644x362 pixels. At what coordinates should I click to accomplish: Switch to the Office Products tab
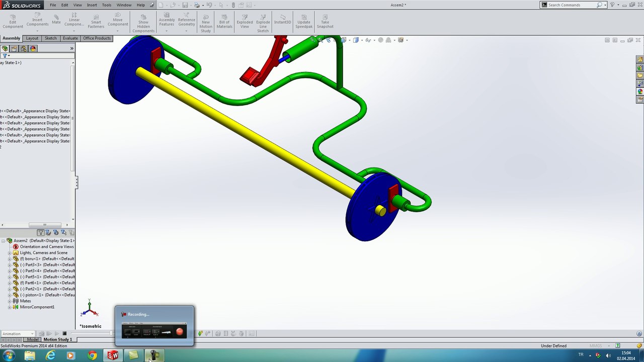(97, 38)
